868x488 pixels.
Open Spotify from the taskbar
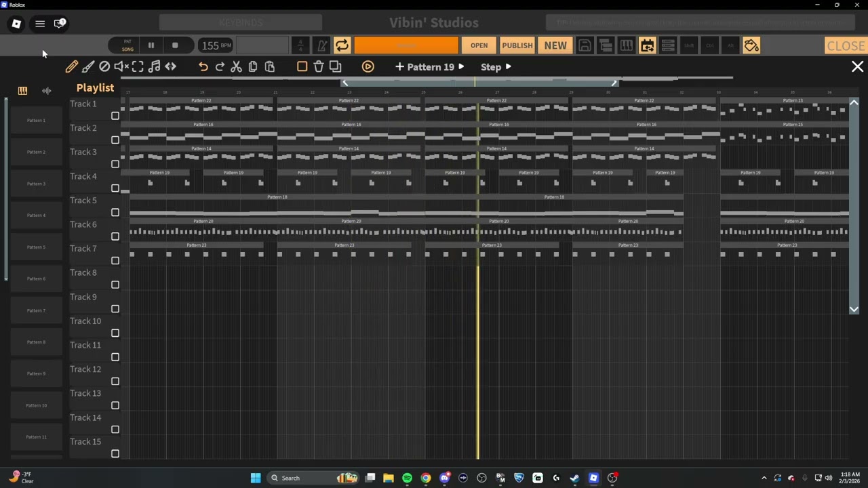(407, 478)
